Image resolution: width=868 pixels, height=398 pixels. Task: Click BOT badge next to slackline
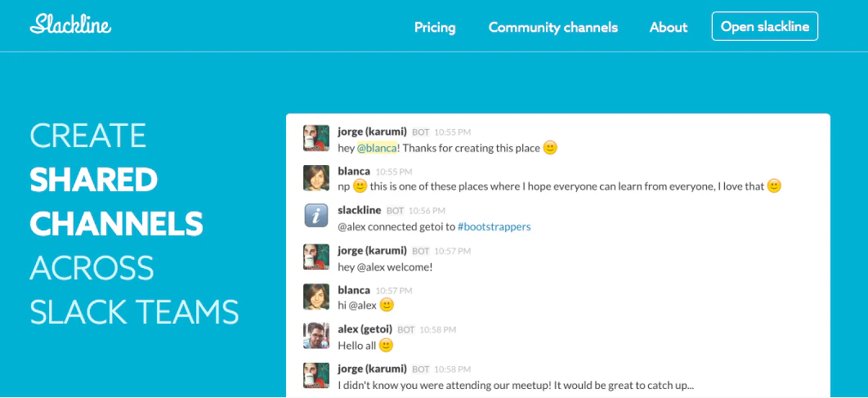(x=396, y=211)
